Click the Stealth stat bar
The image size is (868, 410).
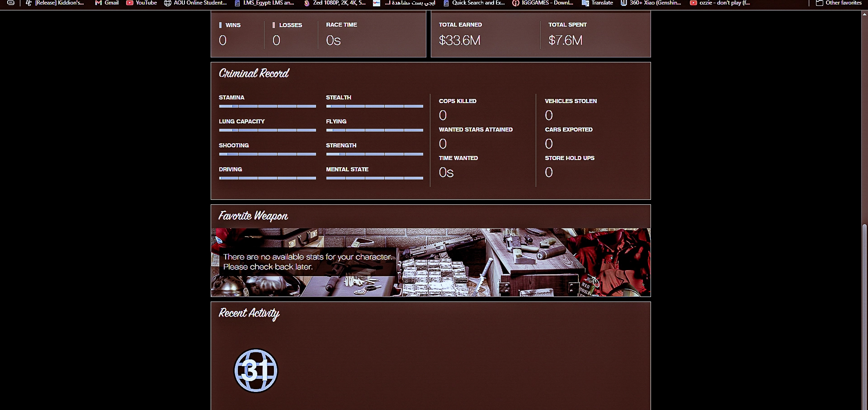[374, 106]
